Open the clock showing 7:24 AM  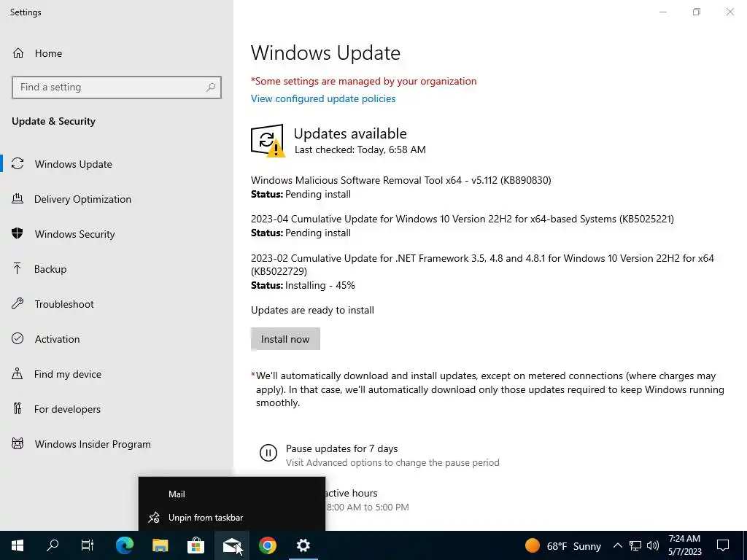684,545
